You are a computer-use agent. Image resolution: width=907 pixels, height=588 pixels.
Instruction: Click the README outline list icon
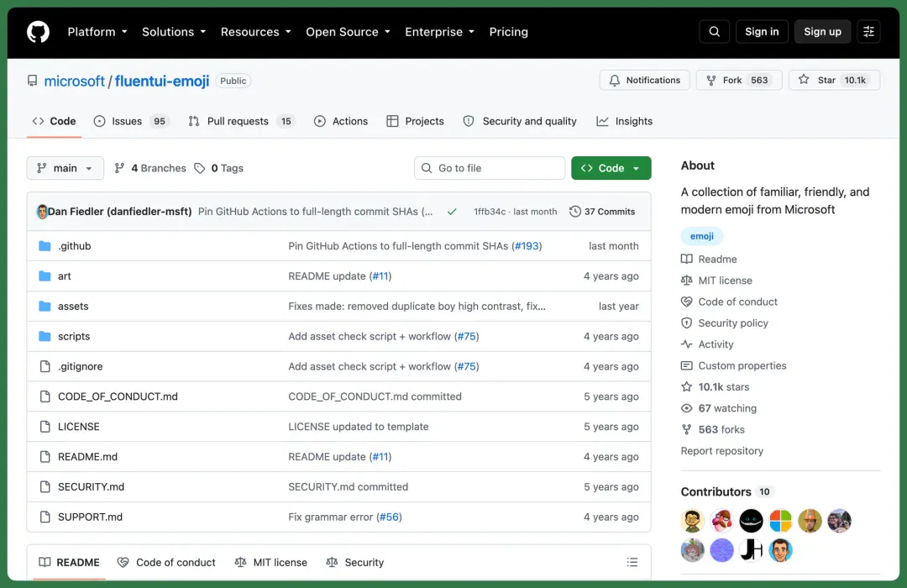(x=632, y=562)
